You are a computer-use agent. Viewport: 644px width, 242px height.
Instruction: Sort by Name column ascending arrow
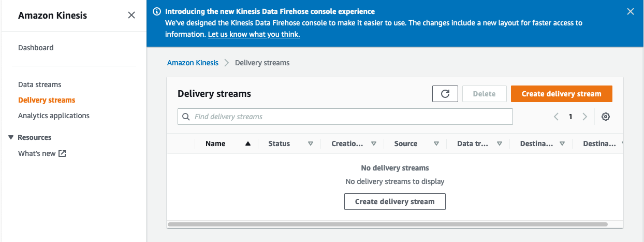[x=248, y=144]
